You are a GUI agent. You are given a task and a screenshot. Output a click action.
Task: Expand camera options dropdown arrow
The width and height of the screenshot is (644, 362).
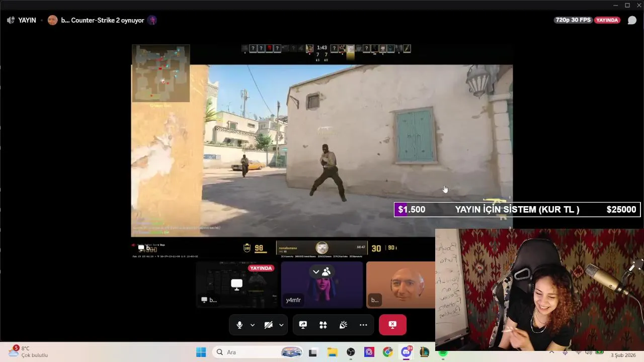tap(281, 325)
